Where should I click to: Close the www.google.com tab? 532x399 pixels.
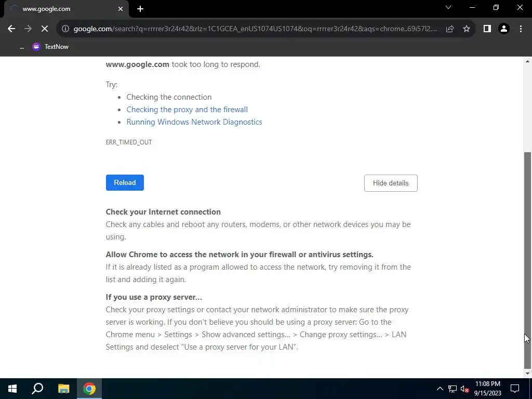[121, 9]
